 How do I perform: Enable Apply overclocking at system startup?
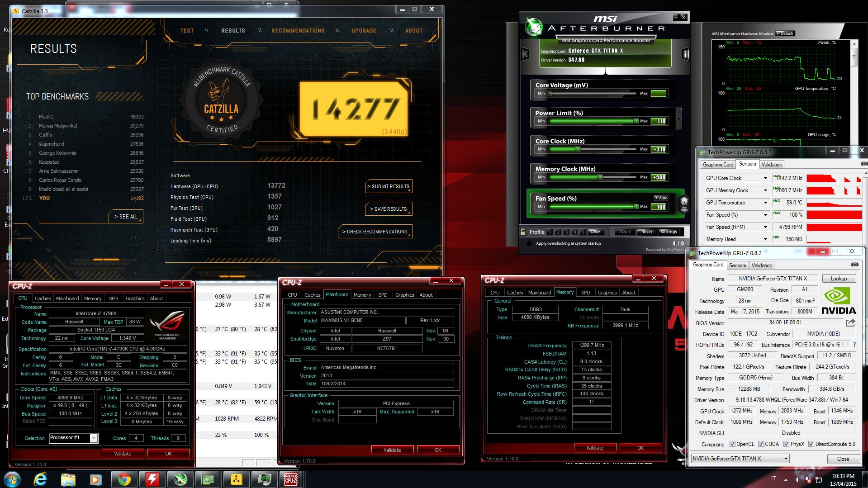[x=529, y=243]
